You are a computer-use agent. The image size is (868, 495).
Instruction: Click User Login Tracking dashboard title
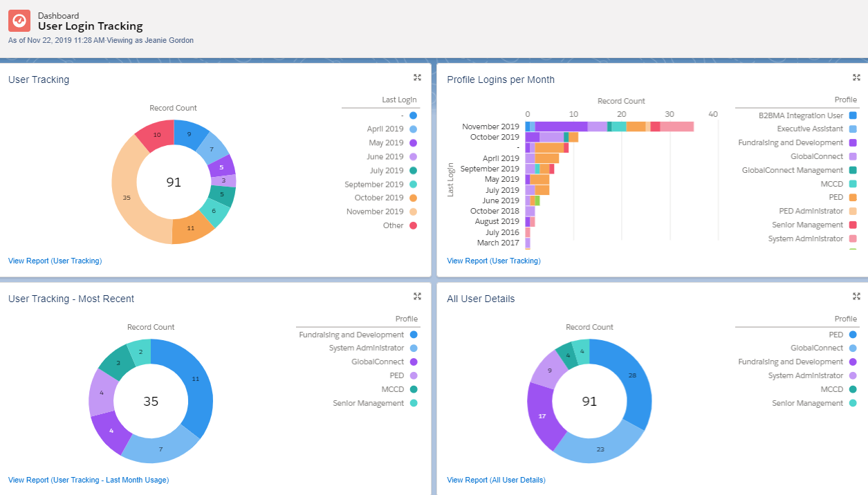91,26
